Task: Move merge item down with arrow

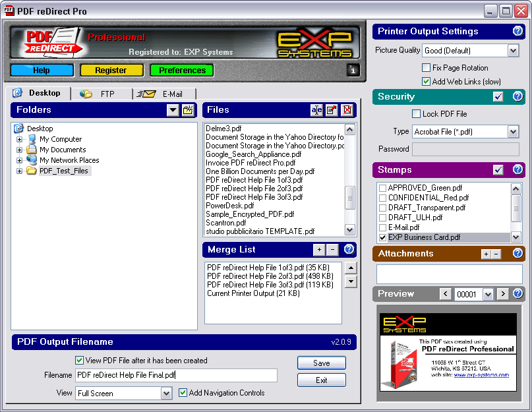Action: 351,281
